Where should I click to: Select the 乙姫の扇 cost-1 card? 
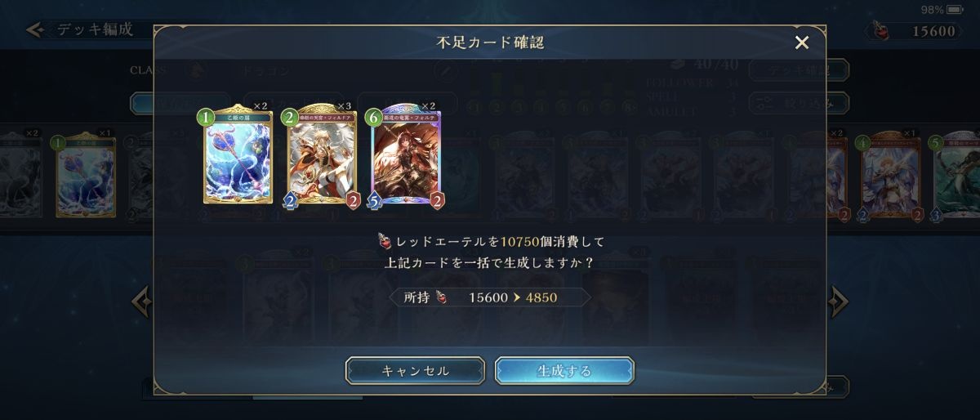point(236,156)
